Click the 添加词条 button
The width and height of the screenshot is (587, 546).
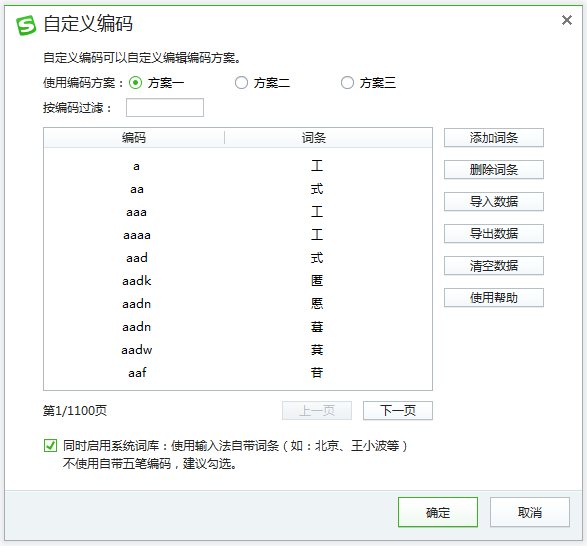click(x=494, y=138)
